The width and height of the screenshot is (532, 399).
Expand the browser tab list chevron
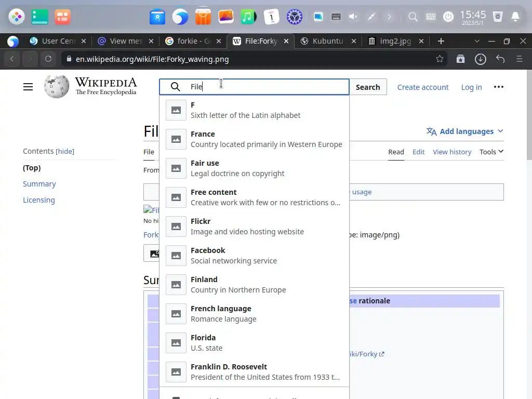[477, 41]
